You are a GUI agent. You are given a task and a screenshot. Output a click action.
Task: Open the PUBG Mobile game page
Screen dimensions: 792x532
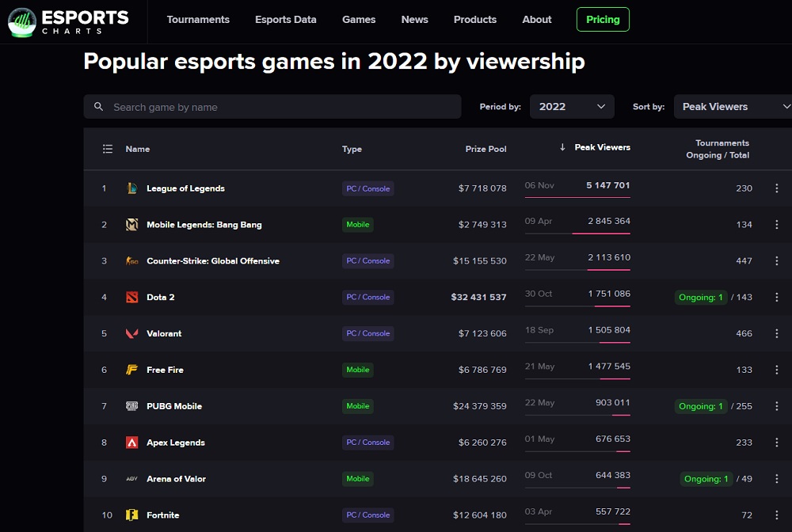[x=174, y=406]
